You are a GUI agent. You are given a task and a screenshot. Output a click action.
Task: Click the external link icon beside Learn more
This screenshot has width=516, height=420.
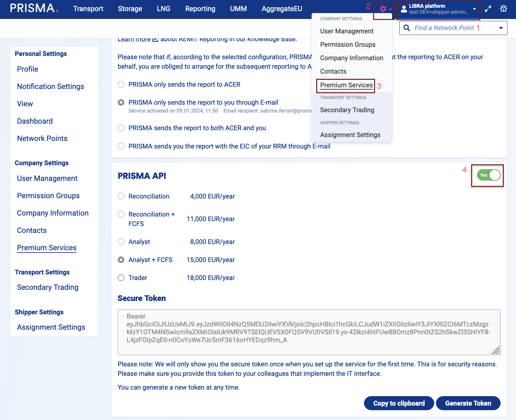pos(156,39)
